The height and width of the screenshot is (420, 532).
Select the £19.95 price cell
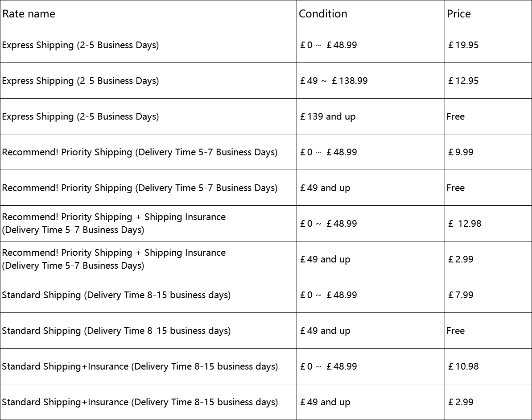click(x=463, y=45)
